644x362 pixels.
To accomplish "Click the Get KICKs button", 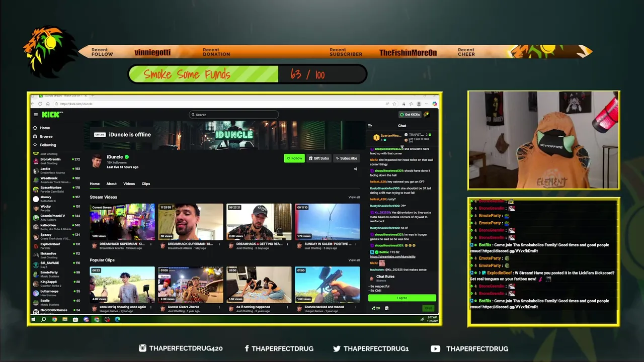I will [x=410, y=115].
